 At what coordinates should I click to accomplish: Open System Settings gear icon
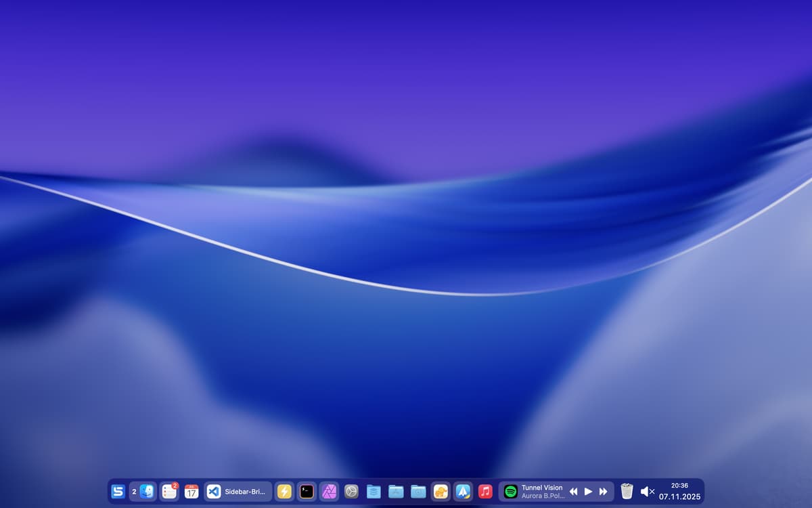[351, 492]
